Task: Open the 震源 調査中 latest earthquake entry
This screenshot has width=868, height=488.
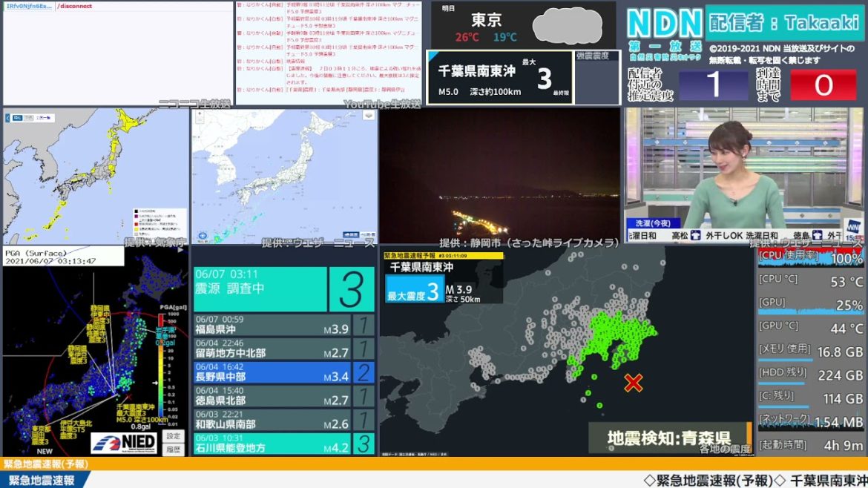Action: pos(260,288)
